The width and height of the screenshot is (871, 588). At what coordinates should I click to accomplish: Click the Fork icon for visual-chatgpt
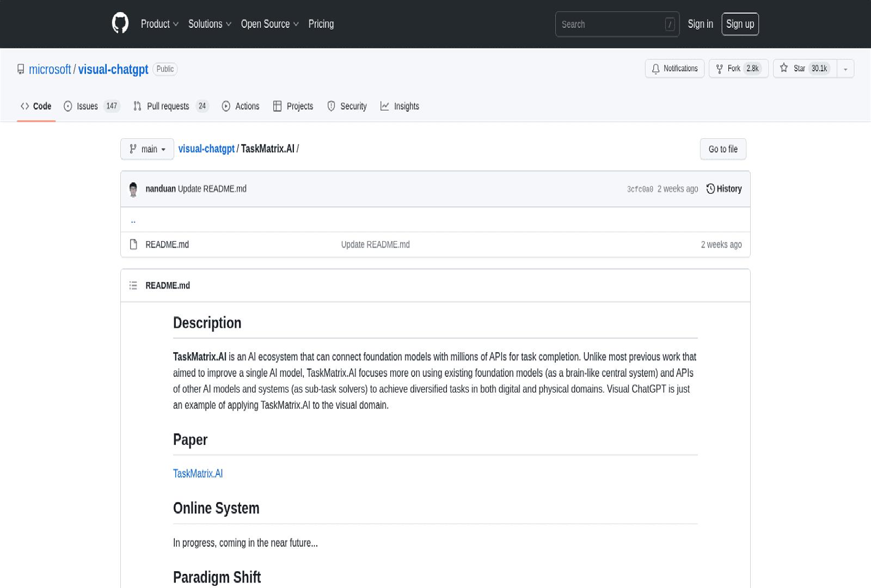tap(721, 69)
